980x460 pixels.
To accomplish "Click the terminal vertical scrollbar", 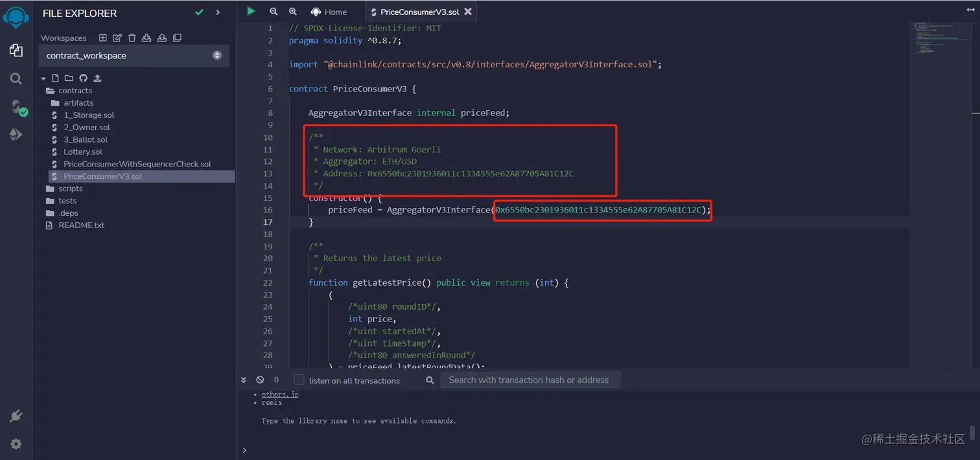I will (x=973, y=433).
